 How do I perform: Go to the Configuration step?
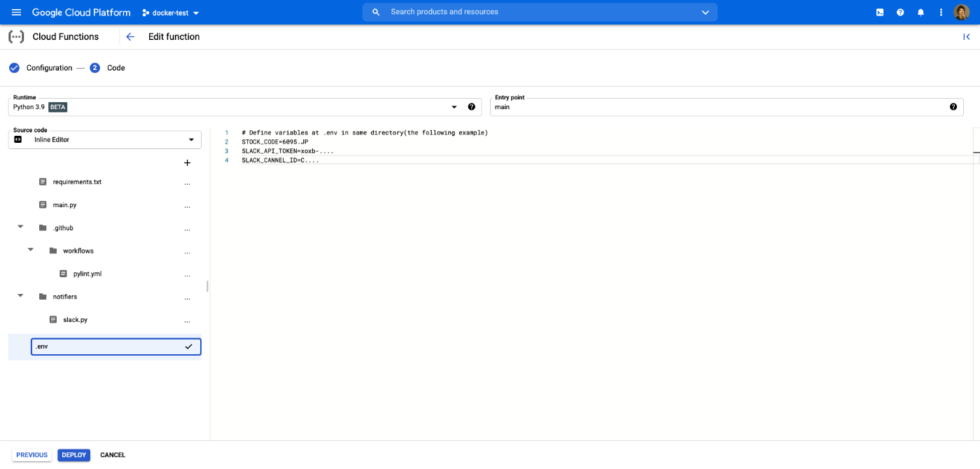(x=49, y=68)
